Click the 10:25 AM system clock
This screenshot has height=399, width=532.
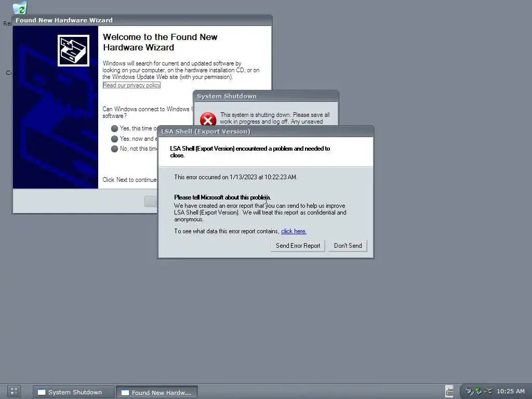pyautogui.click(x=511, y=391)
